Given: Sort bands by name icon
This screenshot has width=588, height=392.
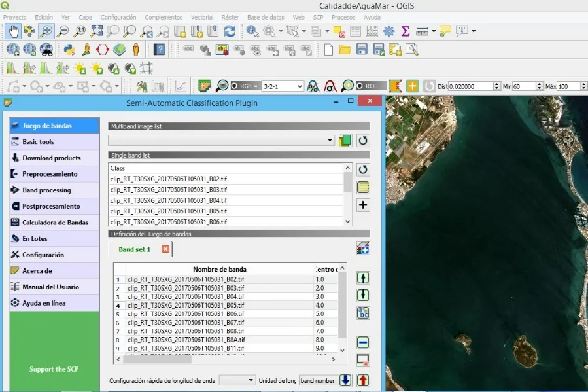Looking at the screenshot, I should pos(362,313).
